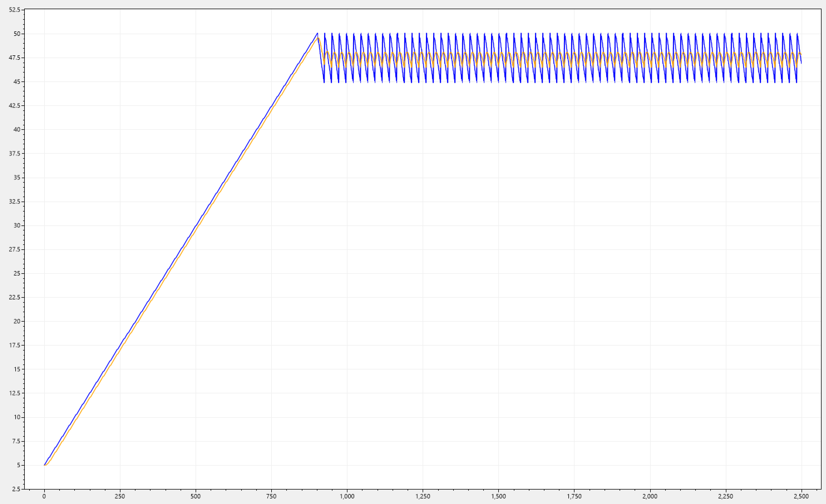826x504 pixels.
Task: Click the y-axis label 2.5
Action: click(x=16, y=489)
